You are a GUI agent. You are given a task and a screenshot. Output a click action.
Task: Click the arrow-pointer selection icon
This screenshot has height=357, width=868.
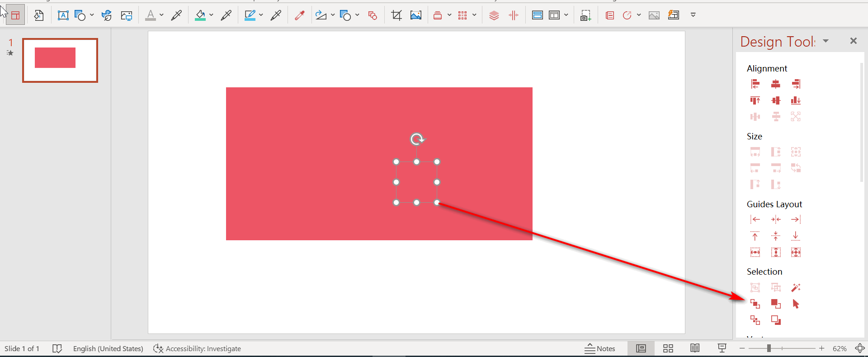click(x=796, y=304)
